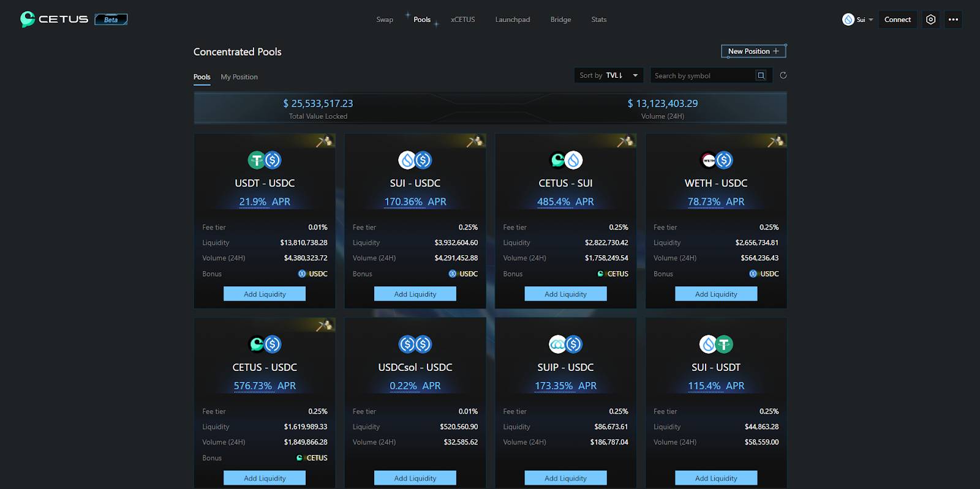Open the settings hexagon icon
980x489 pixels.
930,20
